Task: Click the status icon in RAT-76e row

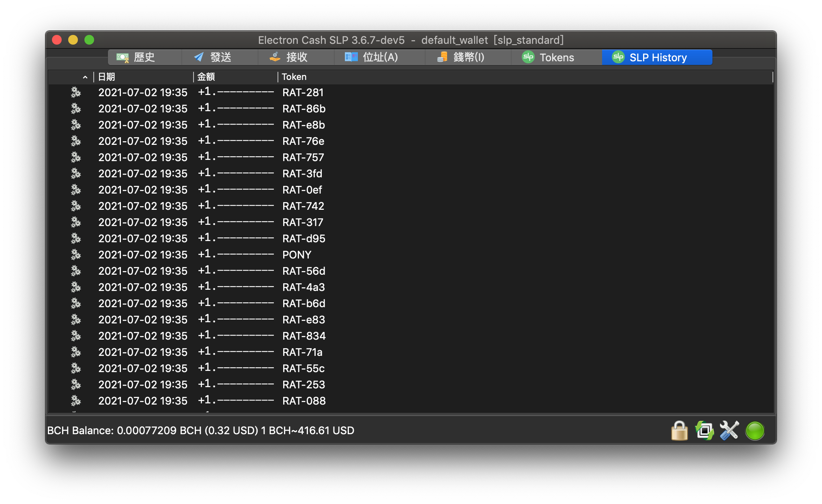Action: (76, 141)
